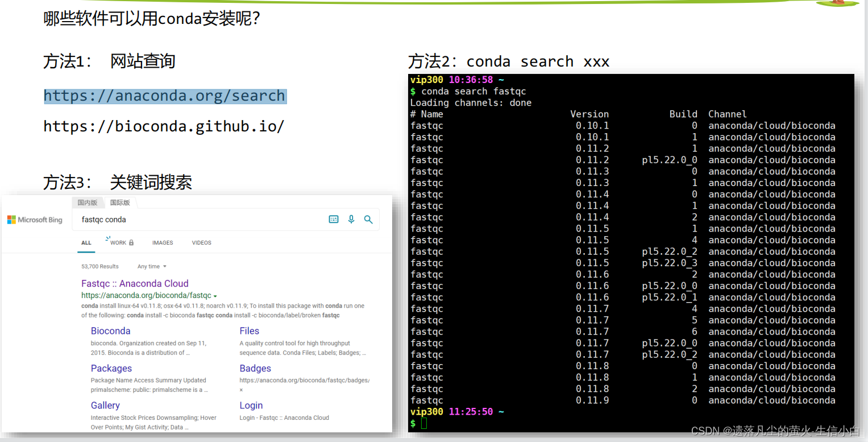Click the Channel column header in terminal
The height and width of the screenshot is (442, 868).
pyautogui.click(x=728, y=114)
